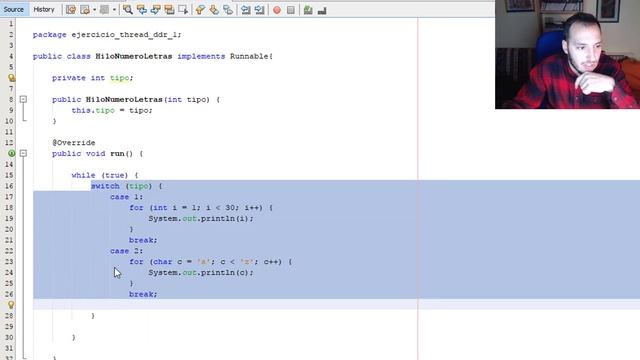This screenshot has width=640, height=360.
Task: Click the override annotation icon beside run()
Action: pos(11,153)
